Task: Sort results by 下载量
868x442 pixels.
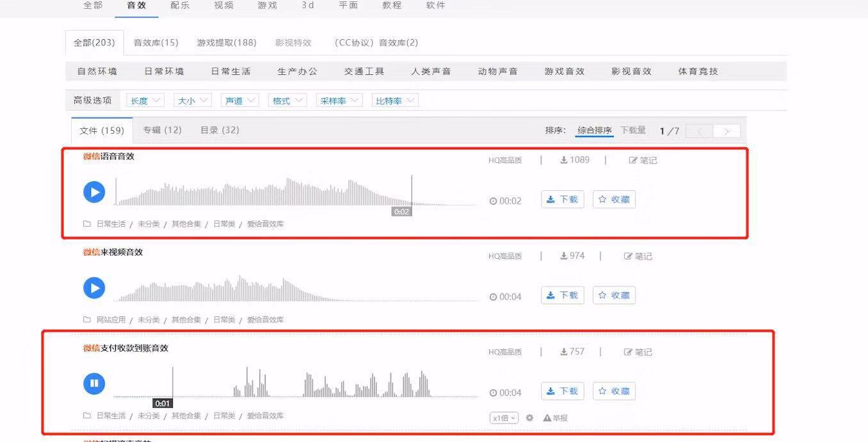Action: pos(633,130)
